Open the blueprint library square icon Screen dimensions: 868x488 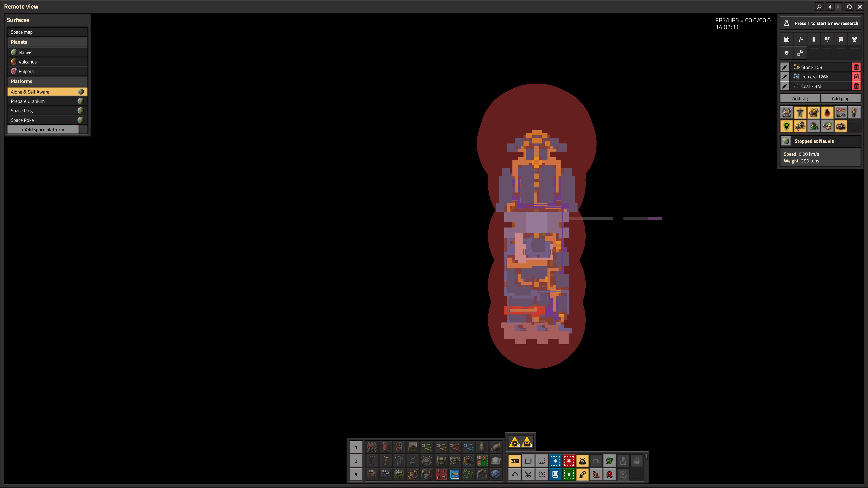(786, 39)
